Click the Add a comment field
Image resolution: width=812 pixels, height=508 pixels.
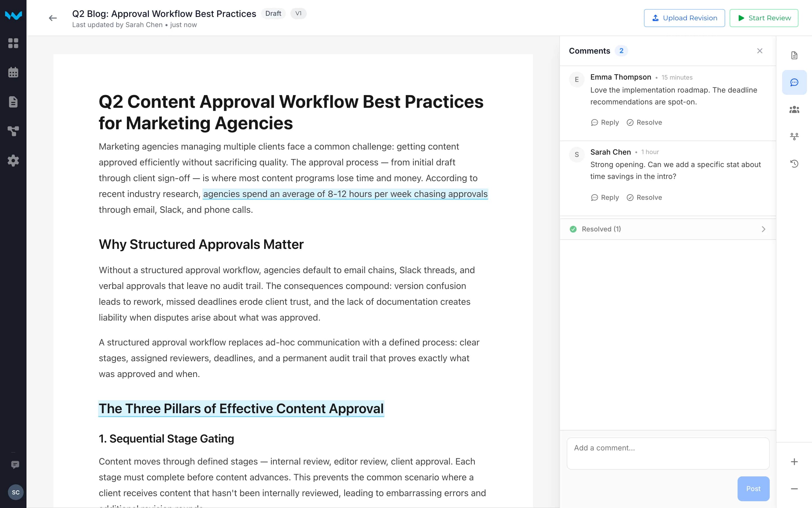tap(668, 453)
